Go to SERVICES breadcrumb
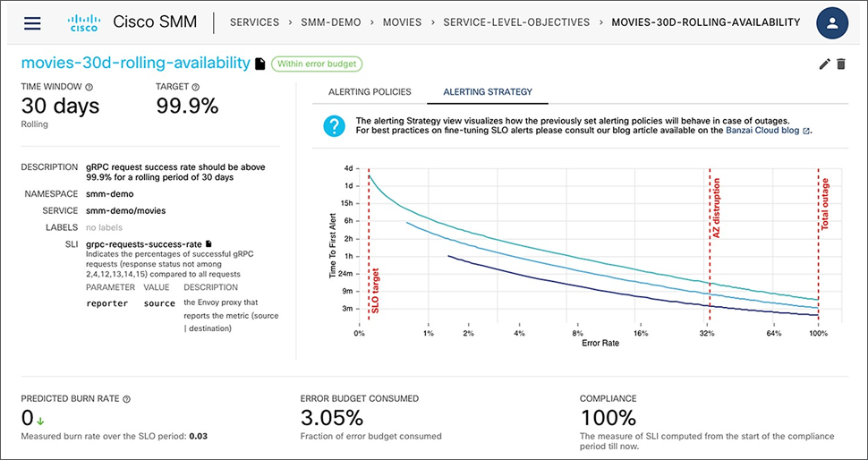Image resolution: width=868 pixels, height=460 pixels. [x=255, y=22]
